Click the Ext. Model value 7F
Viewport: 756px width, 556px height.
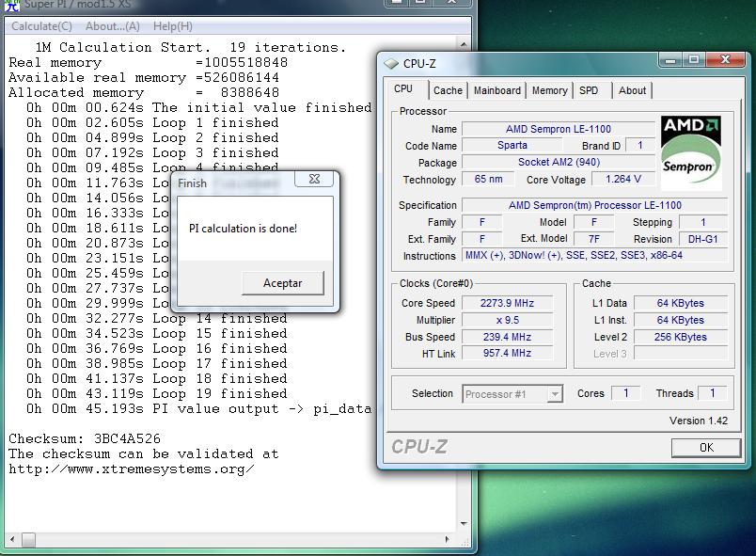tap(593, 239)
